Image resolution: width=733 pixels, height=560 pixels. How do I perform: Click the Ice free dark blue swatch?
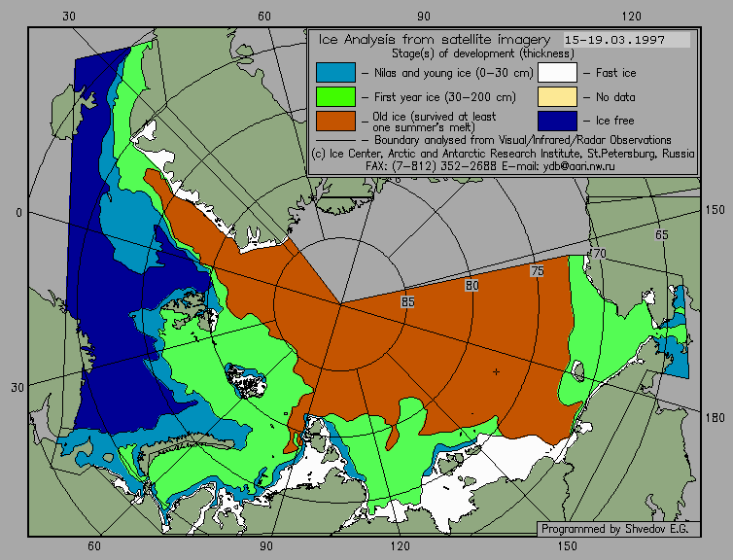pos(557,121)
